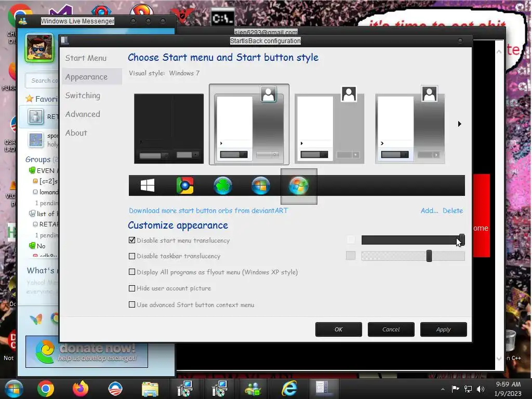The height and width of the screenshot is (399, 532).
Task: Open the clock showing 9:59 AM
Action: pyautogui.click(x=508, y=389)
